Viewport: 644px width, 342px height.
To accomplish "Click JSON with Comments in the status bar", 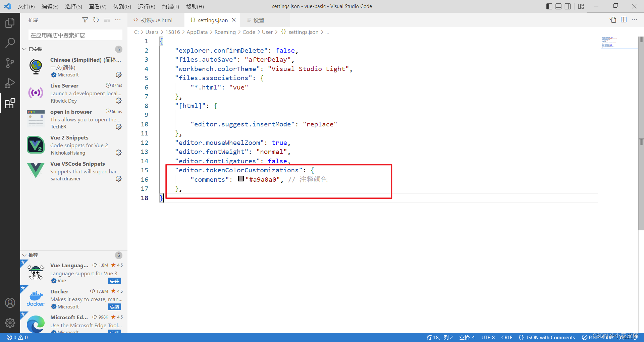I will [x=547, y=337].
